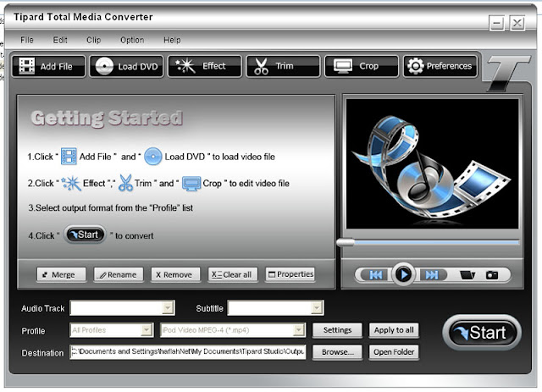Open the Clip menu

coord(94,40)
